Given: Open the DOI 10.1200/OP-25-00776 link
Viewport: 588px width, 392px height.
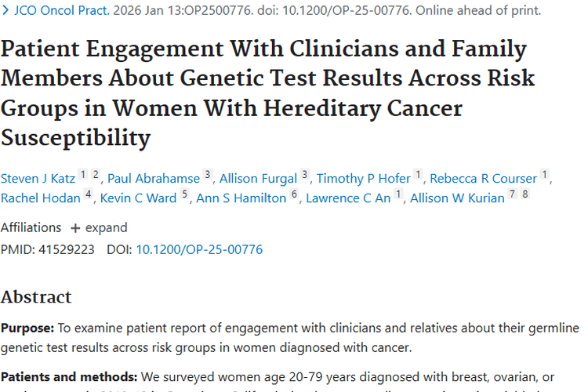Looking at the screenshot, I should pos(199,250).
